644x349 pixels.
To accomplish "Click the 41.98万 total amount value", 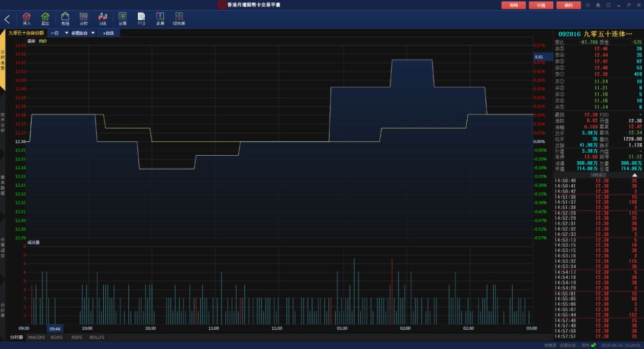I will tap(588, 145).
